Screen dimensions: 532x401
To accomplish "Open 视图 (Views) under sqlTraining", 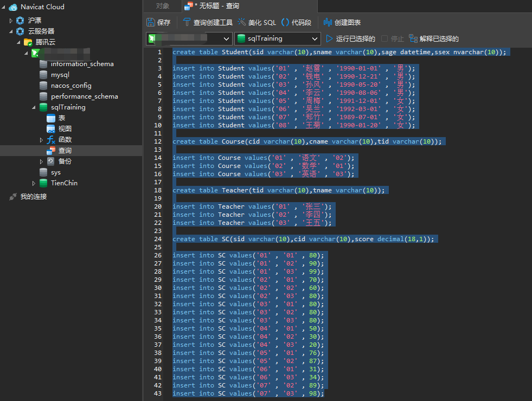I will pyautogui.click(x=65, y=129).
